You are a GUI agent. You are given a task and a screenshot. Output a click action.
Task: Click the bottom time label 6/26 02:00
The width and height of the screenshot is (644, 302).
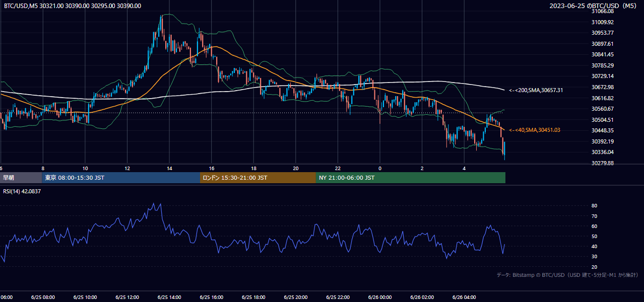[x=422, y=297]
